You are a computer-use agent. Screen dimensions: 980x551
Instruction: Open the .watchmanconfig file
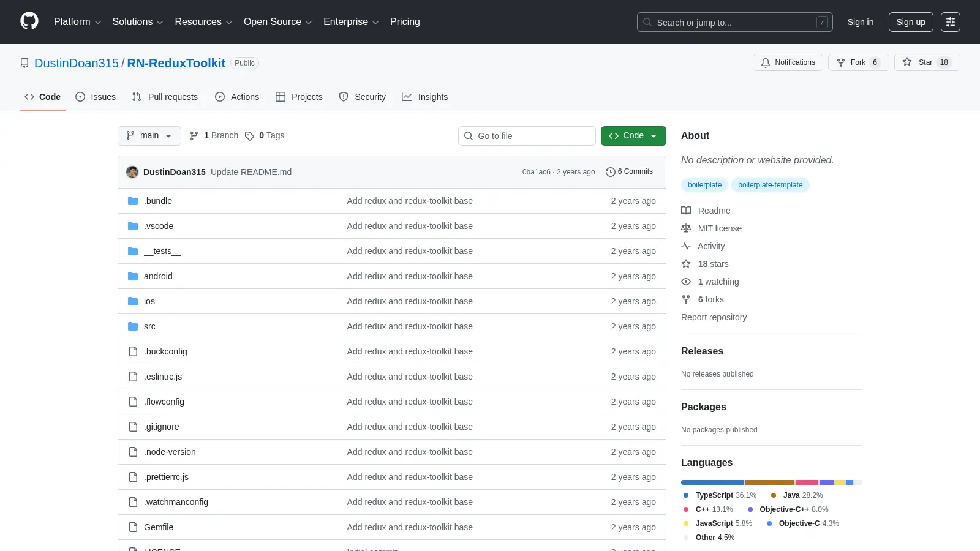pyautogui.click(x=176, y=502)
